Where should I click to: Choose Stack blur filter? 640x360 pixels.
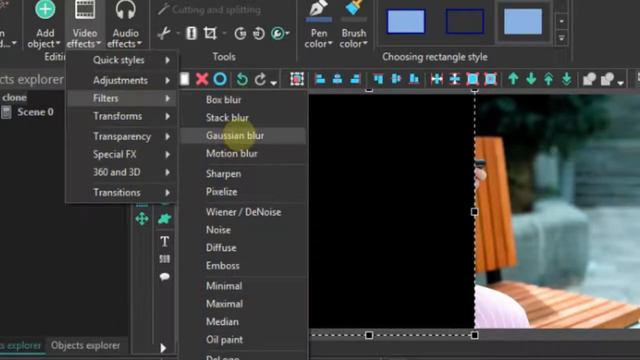[x=243, y=118]
